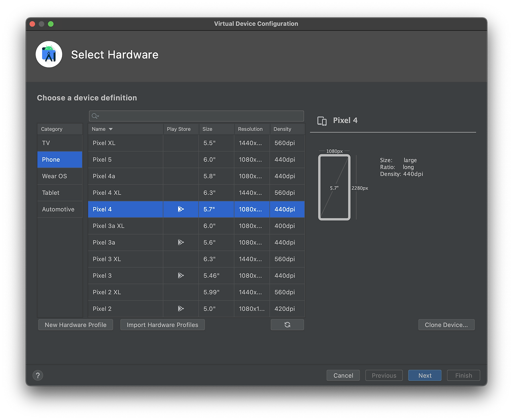Open help via question mark icon
513x420 pixels.
click(38, 375)
